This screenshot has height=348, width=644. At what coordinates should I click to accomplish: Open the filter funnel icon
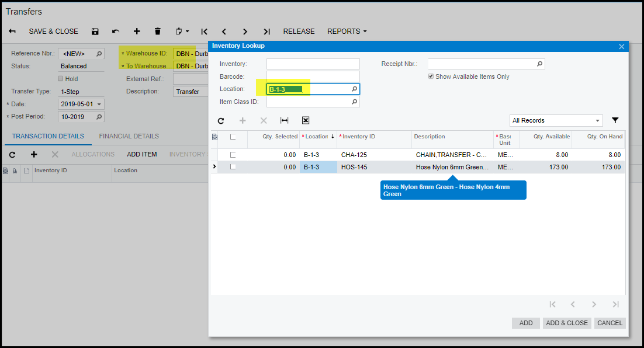click(x=615, y=120)
